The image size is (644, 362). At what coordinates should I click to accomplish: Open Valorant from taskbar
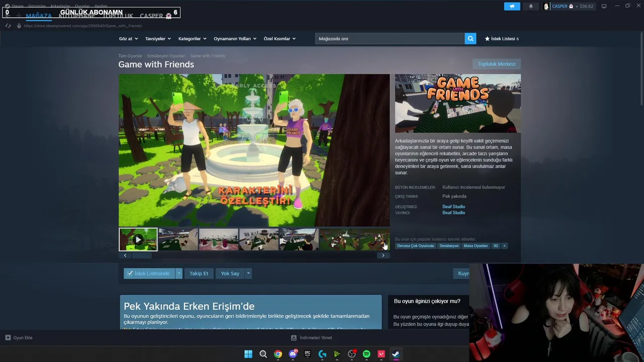381,354
